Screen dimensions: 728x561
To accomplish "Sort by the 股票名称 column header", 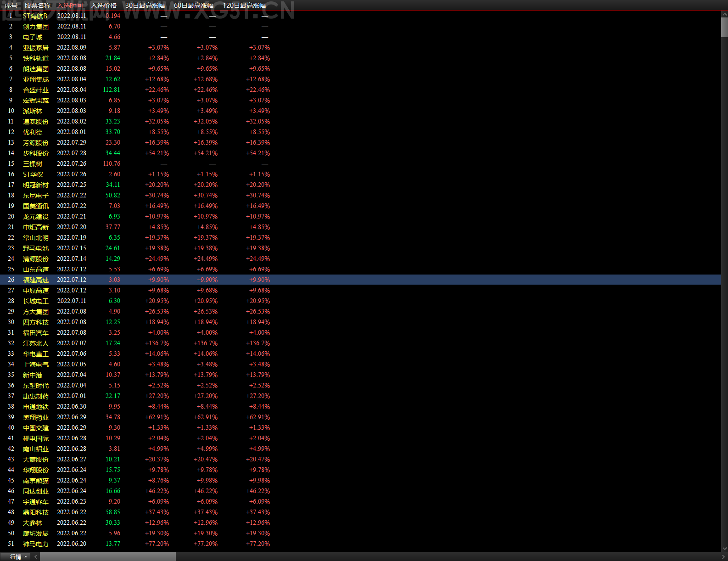I will tap(38, 6).
